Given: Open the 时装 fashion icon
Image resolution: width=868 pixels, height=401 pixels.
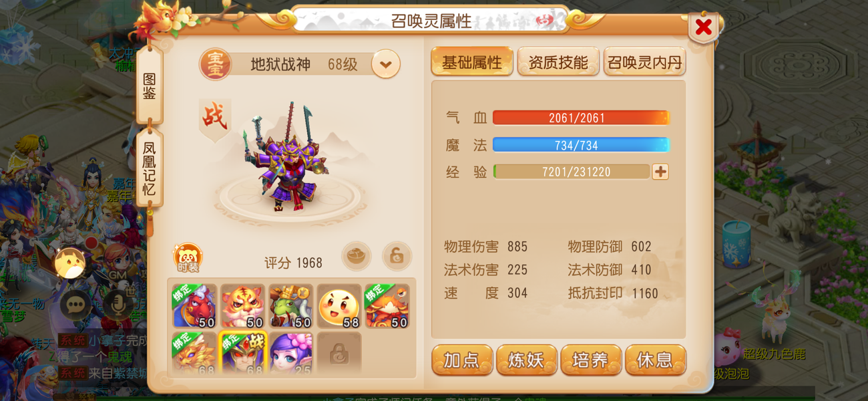Looking at the screenshot, I should (x=188, y=258).
